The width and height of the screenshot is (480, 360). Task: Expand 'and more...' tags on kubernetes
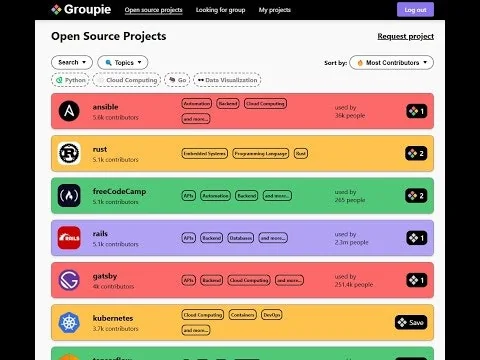coord(196,330)
